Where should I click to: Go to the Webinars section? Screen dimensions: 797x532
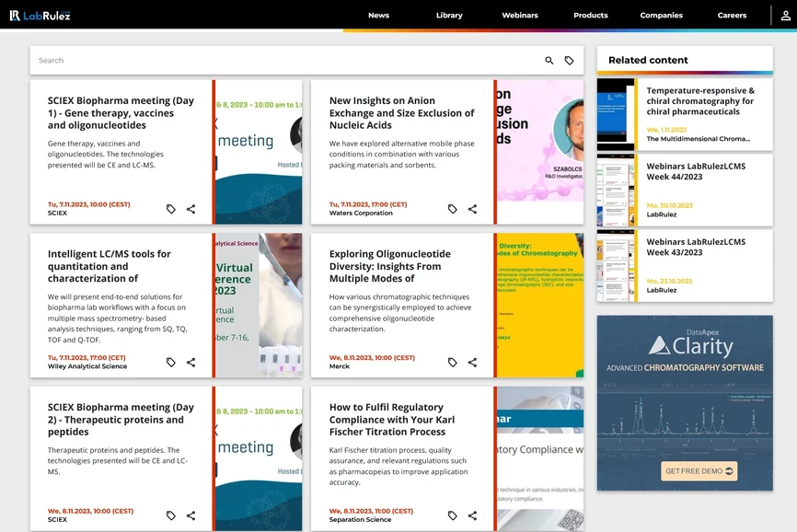[x=520, y=16]
